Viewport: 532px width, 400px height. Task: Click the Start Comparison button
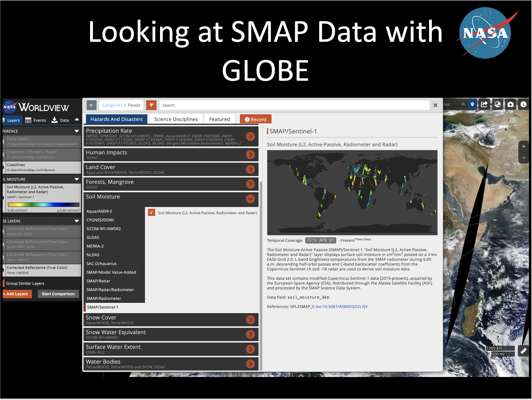pos(58,294)
